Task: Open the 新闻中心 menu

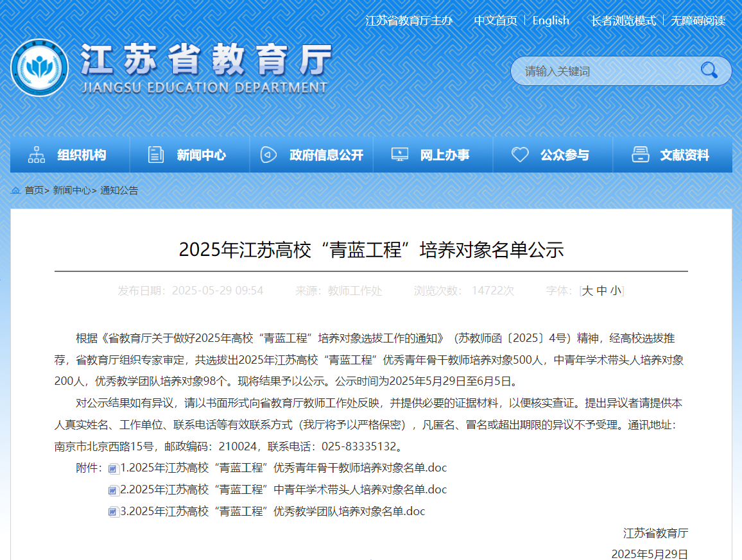Action: point(190,155)
